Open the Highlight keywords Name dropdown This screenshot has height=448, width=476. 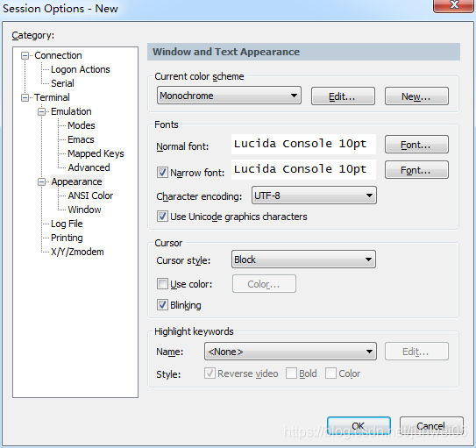point(290,352)
